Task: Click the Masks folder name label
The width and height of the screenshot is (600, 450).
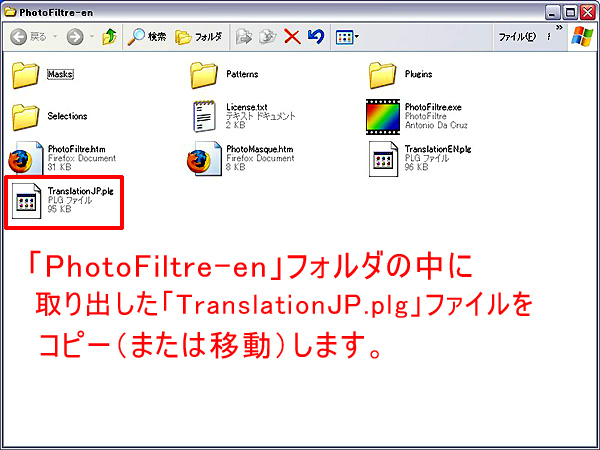Action: [x=60, y=74]
